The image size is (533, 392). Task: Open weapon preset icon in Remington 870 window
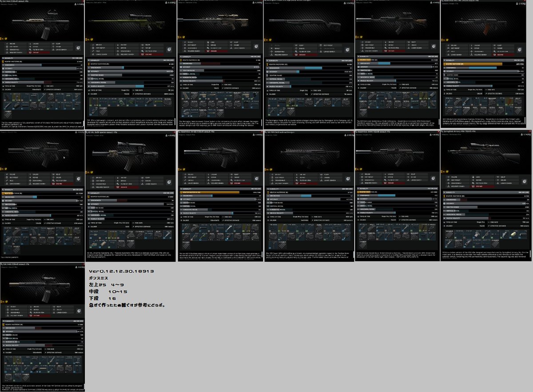tap(348, 50)
